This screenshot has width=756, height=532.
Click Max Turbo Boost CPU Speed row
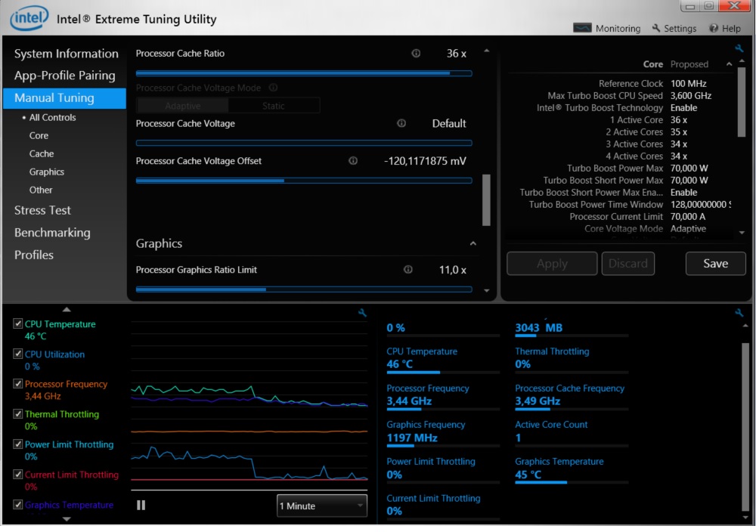[629, 95]
